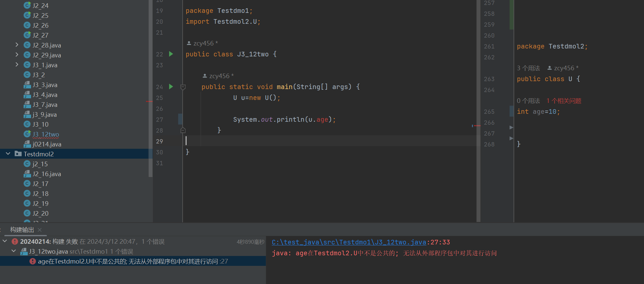The width and height of the screenshot is (644, 284).
Task: Open the j3_9.java file
Action: pos(45,114)
